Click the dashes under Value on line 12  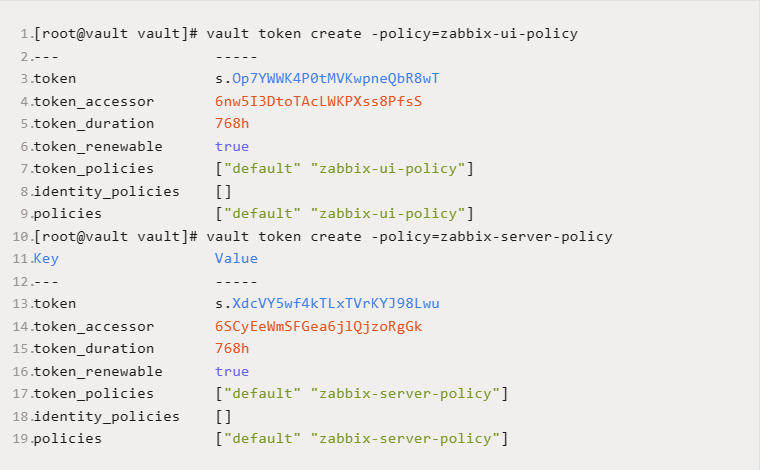click(x=236, y=282)
